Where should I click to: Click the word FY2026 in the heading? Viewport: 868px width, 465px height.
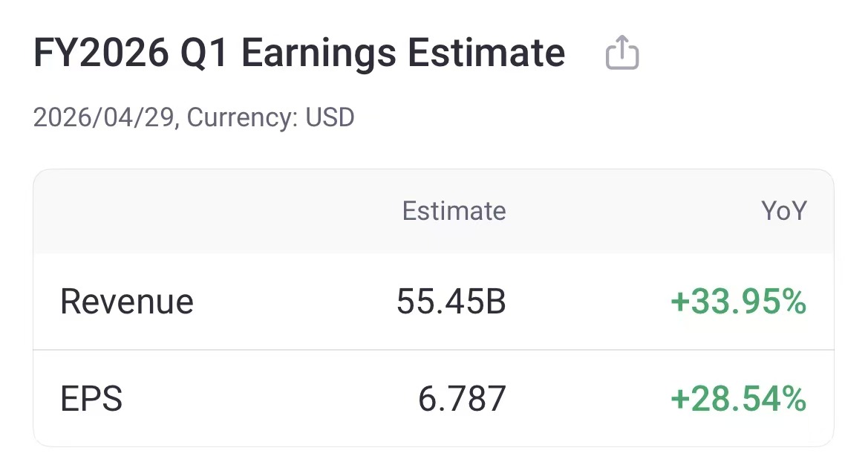(99, 53)
